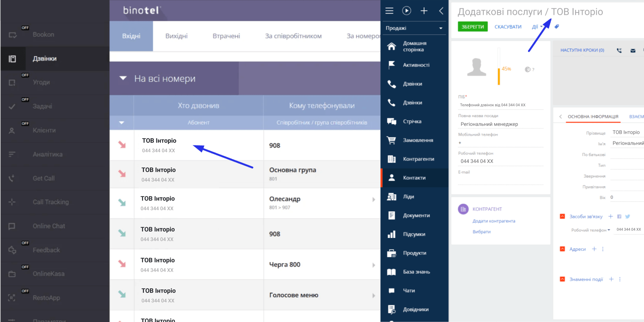Open Контрагенти in the CRM sidebar
Screen dimensions: 644x322
coord(414,159)
